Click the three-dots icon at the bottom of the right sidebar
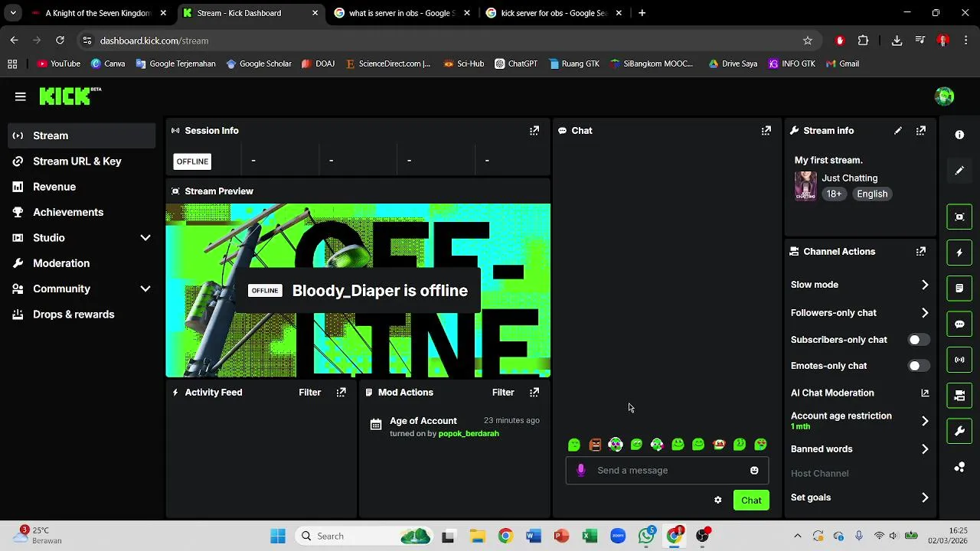The width and height of the screenshot is (980, 551). [x=959, y=467]
